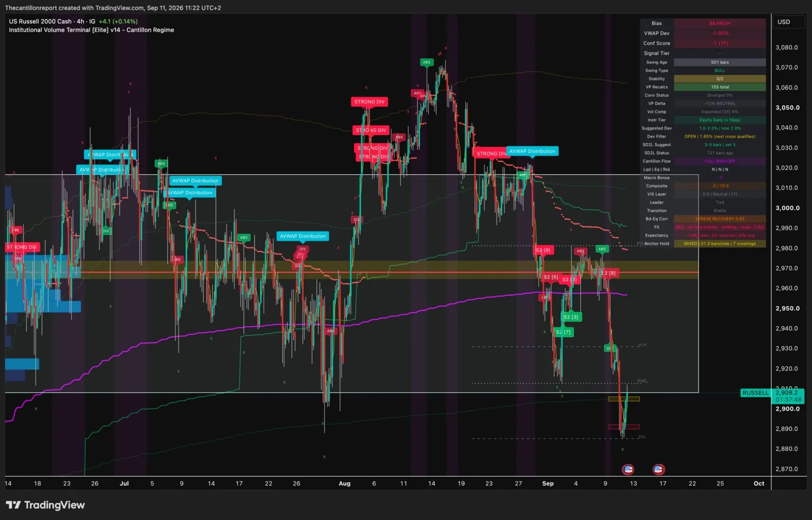Click the US flag event icon below the yellow box

tap(628, 469)
